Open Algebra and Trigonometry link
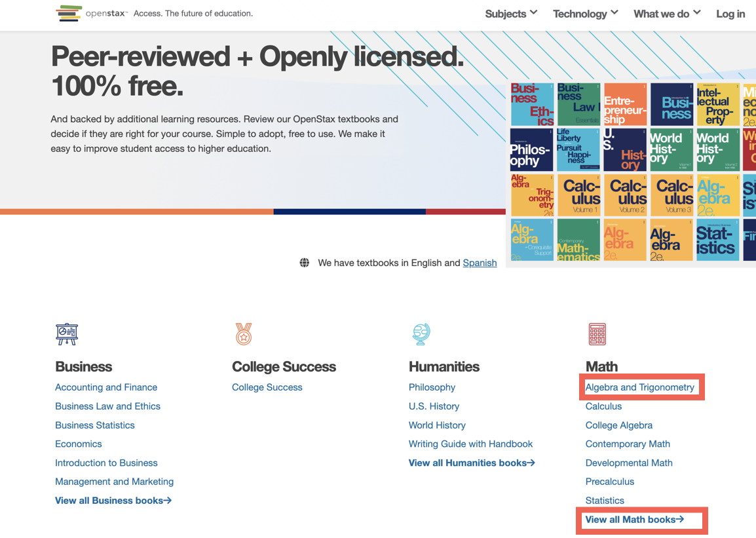This screenshot has height=538, width=756. (x=640, y=387)
